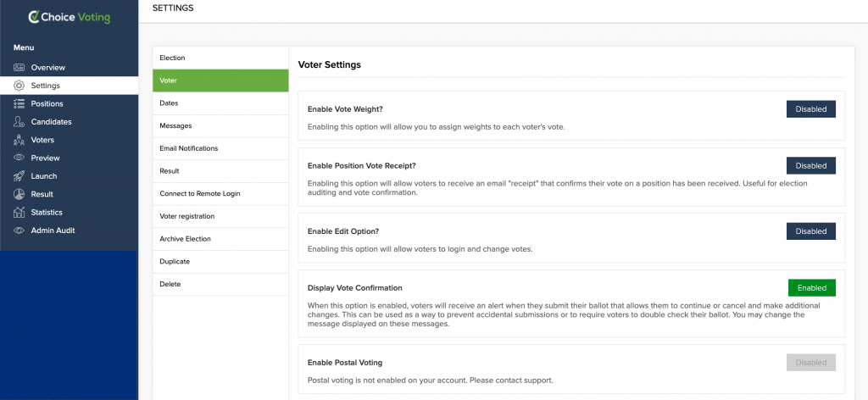Click the Choice Voting logo
868x400 pixels.
70,17
